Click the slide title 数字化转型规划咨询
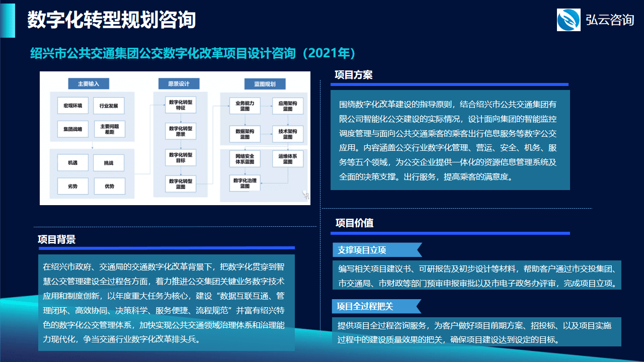This screenshot has width=644, height=362. [111, 20]
